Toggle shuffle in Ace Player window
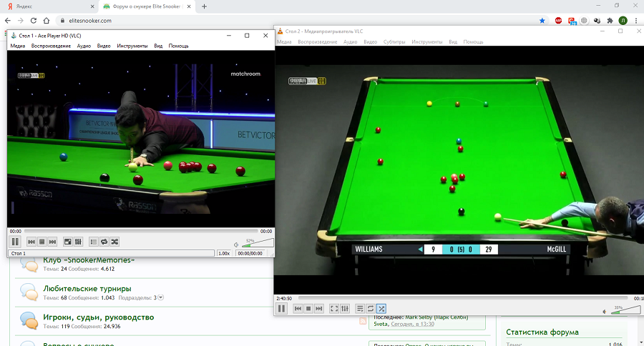 (114, 242)
